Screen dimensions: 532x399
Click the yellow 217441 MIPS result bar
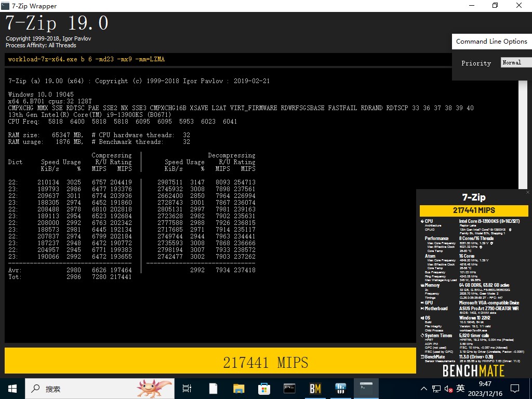[x=210, y=361]
